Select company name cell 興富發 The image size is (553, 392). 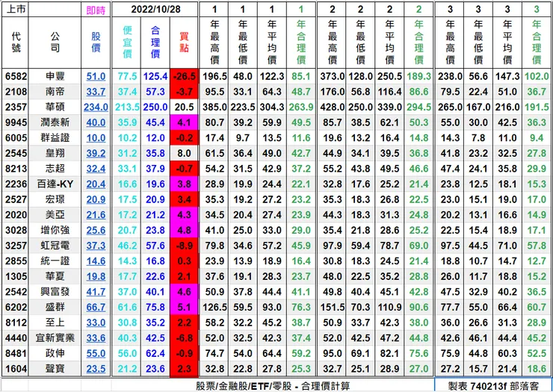(55, 292)
